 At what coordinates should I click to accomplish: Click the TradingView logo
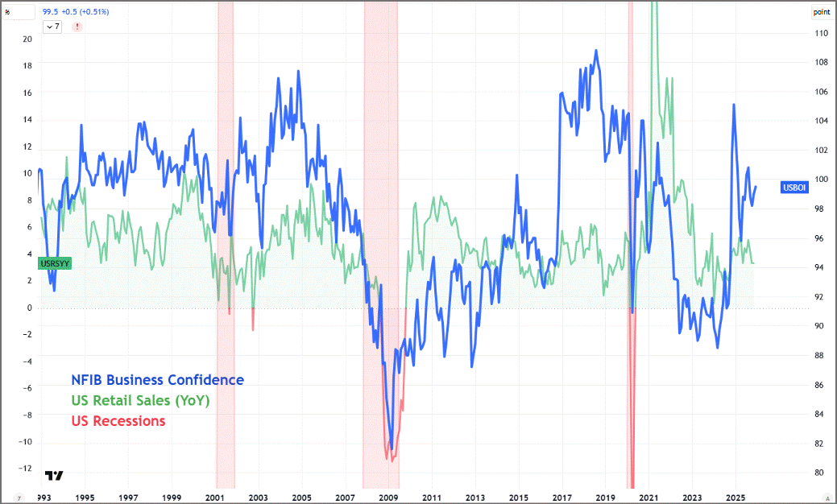point(54,475)
